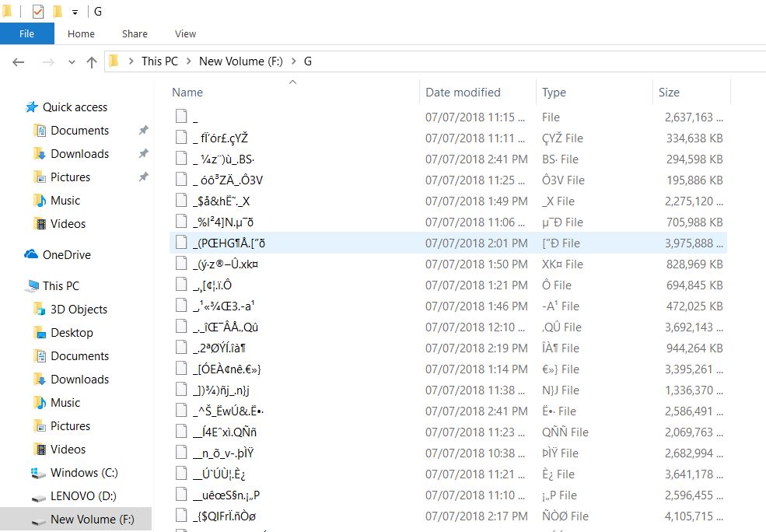The width and height of the screenshot is (766, 532).
Task: Open the Share ribbon tab
Action: (135, 33)
